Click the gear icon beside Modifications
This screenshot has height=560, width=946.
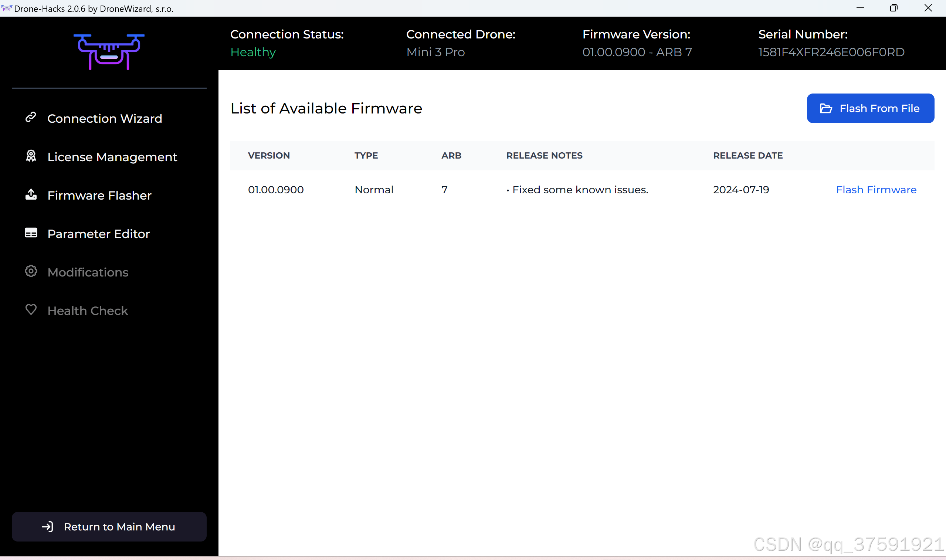point(31,271)
